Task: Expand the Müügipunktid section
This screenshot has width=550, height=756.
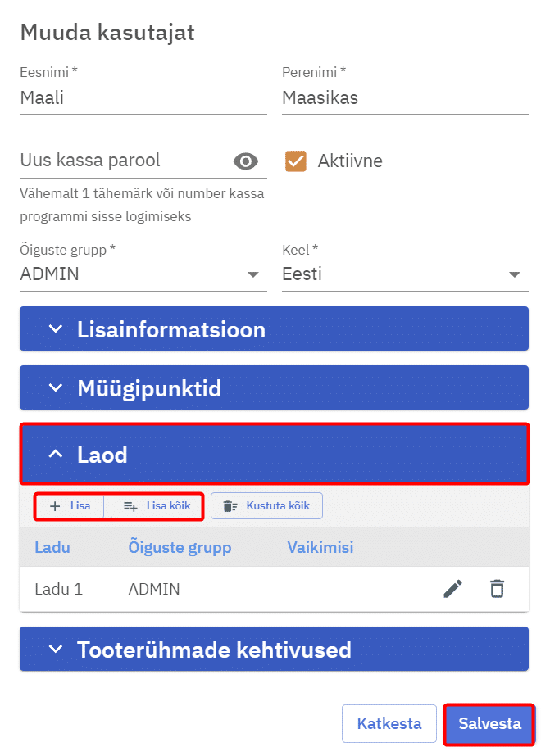Action: pyautogui.click(x=274, y=387)
